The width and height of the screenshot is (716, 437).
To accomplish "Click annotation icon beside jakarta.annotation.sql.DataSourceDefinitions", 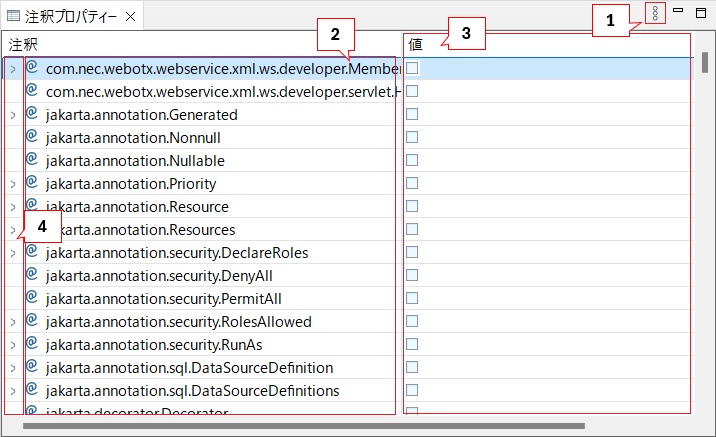I will (x=32, y=390).
